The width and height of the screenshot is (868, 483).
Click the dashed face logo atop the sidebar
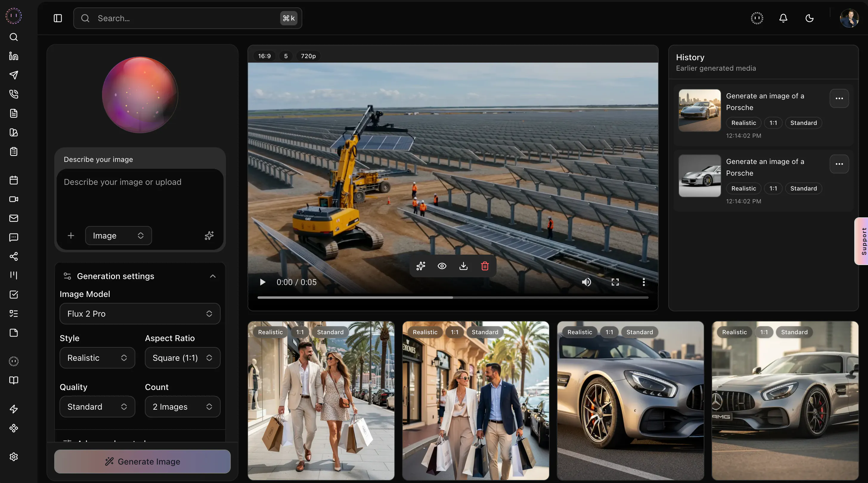(13, 16)
